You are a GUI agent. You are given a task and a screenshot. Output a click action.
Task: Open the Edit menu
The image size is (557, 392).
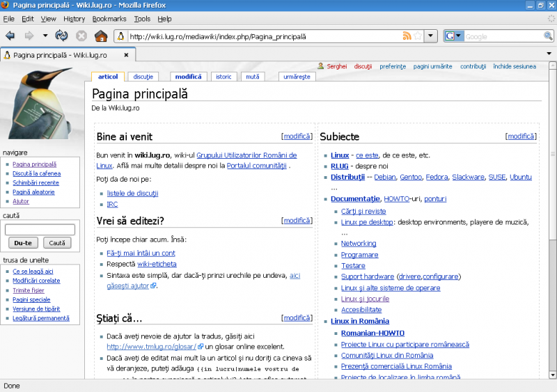click(28, 19)
